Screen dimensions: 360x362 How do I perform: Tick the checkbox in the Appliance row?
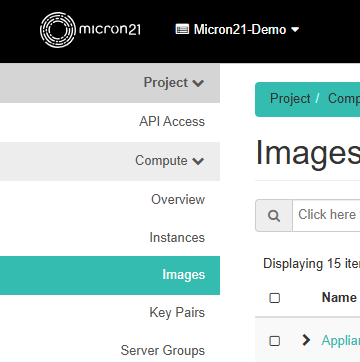click(x=274, y=341)
